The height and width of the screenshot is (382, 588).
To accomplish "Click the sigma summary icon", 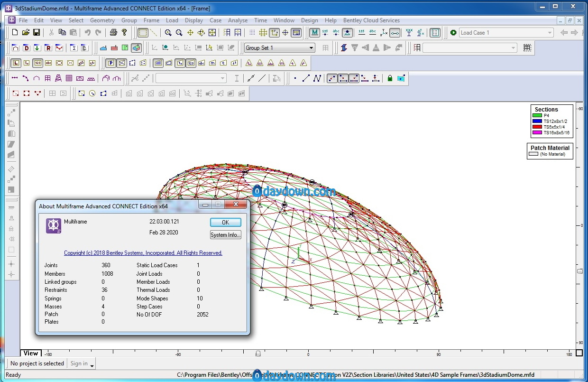I will pos(73,48).
